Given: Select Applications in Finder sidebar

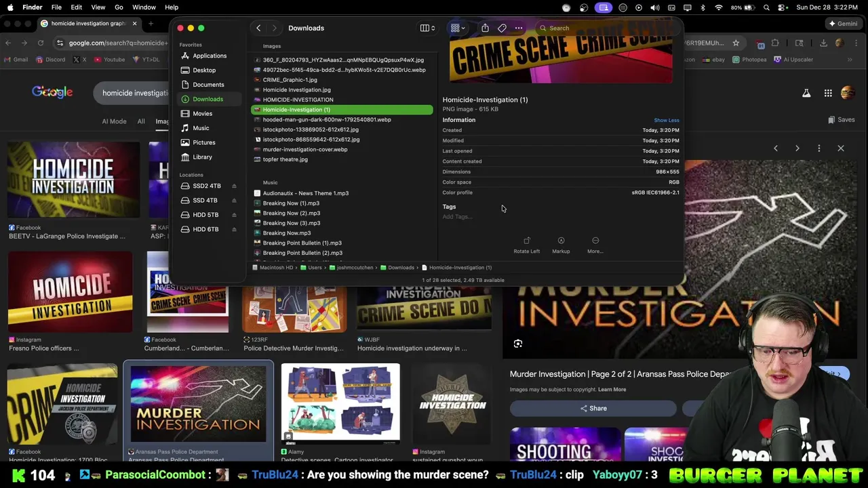Looking at the screenshot, I should pos(210,56).
